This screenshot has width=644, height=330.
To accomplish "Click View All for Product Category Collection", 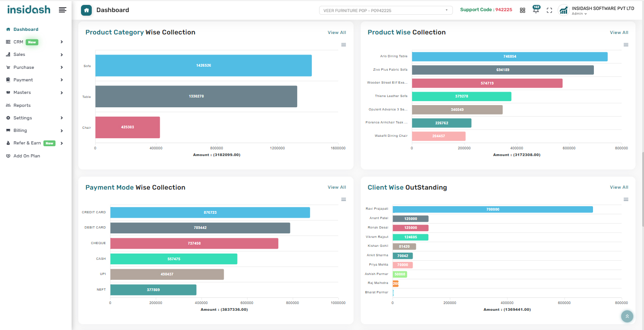I will click(x=337, y=33).
